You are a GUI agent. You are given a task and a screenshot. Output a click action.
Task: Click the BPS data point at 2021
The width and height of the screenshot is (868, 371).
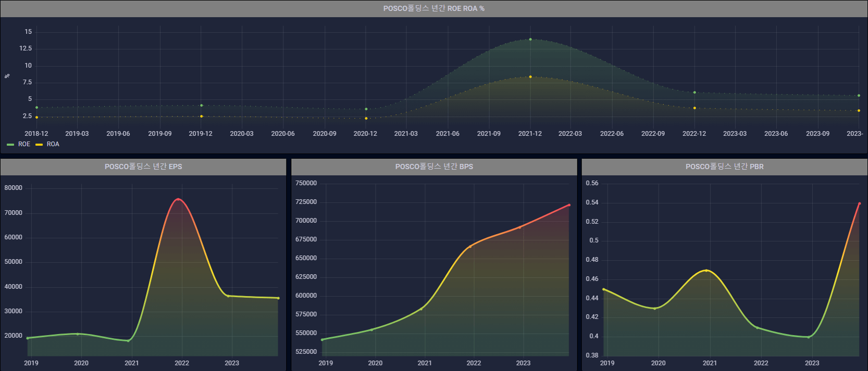(421, 309)
